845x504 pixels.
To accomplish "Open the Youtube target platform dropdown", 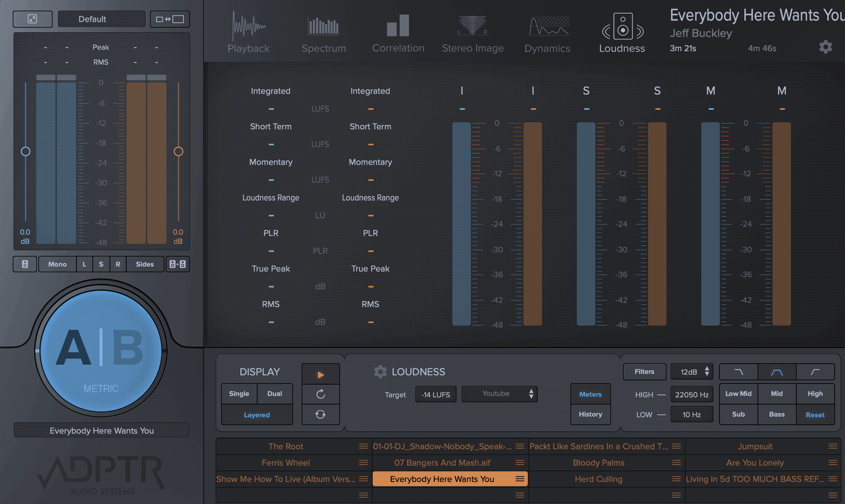I will (499, 394).
